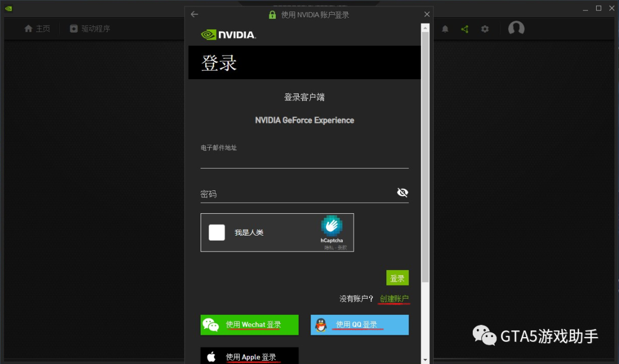Screen dimensions: 619x364
Task: Log in with 使用 Wechat 登录 button
Action: coord(249,325)
